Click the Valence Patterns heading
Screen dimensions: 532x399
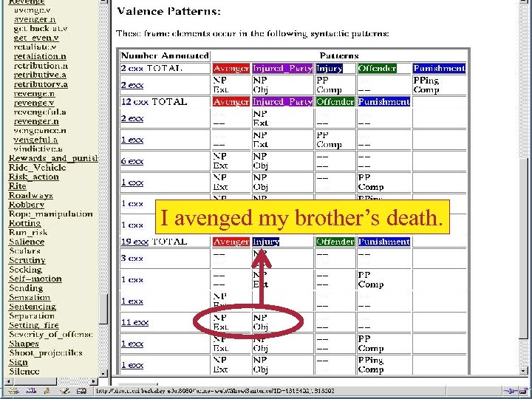[x=169, y=12]
